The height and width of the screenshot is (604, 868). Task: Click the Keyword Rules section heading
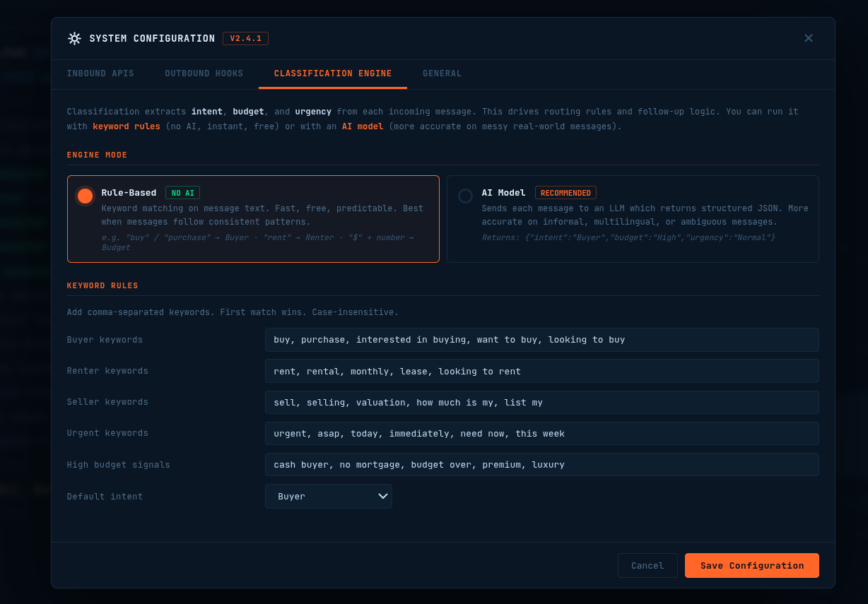pyautogui.click(x=102, y=285)
